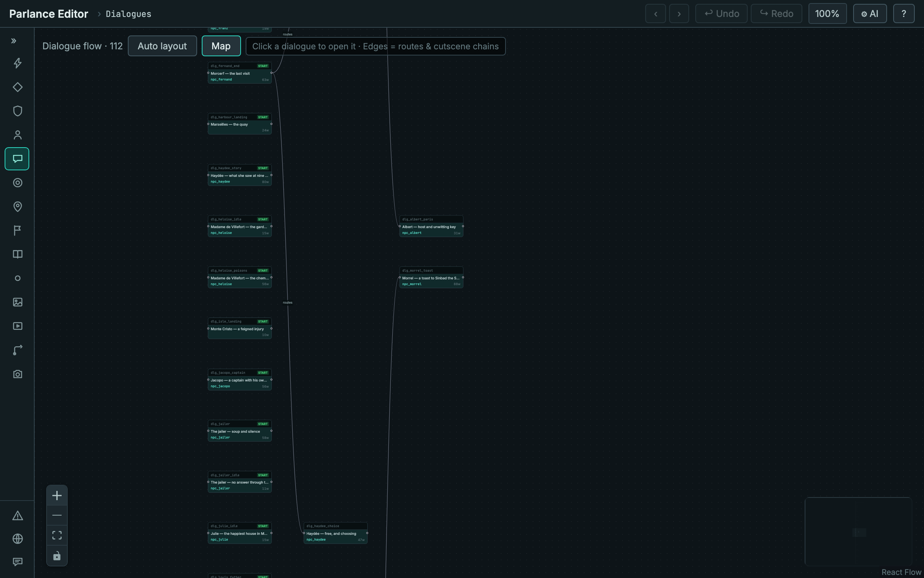Open the AI settings button
The height and width of the screenshot is (578, 924).
870,14
